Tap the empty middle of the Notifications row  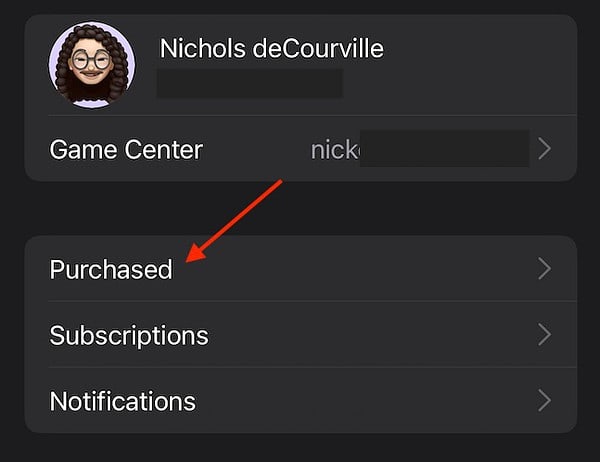point(364,400)
